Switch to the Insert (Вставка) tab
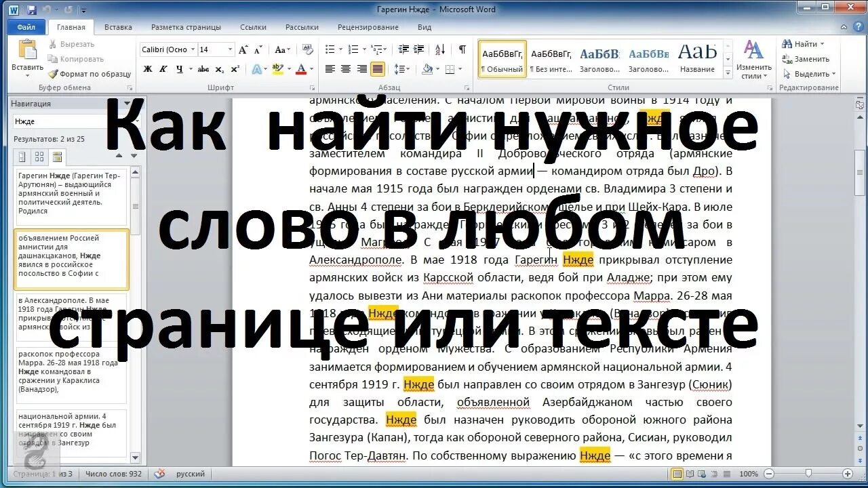 118,27
